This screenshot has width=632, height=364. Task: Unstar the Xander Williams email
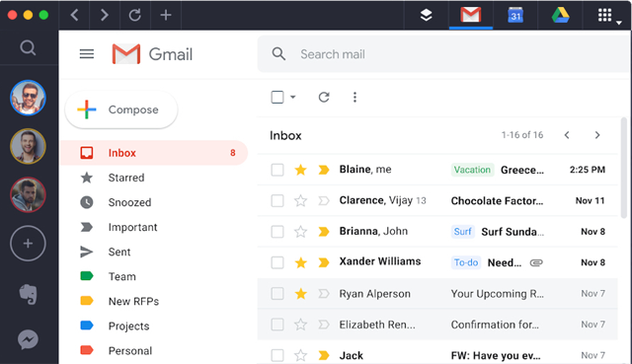coord(300,262)
